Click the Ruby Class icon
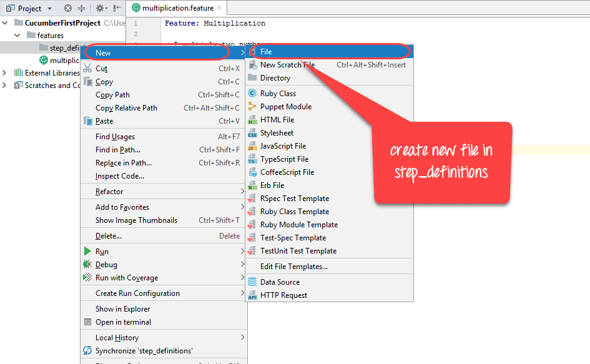Screen dimensions: 590x364 pos(252,94)
